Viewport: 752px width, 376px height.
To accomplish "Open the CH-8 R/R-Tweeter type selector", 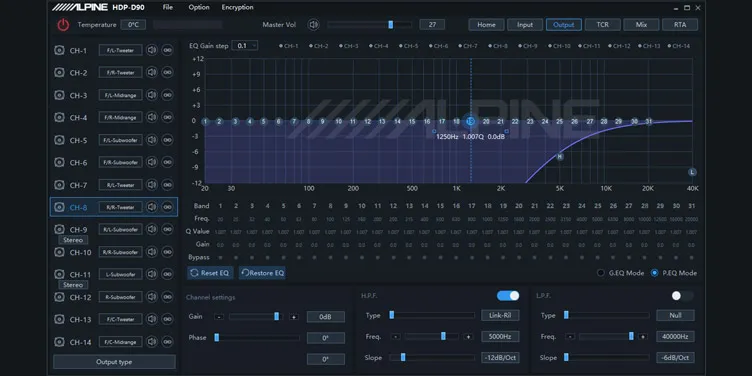I will tap(120, 207).
